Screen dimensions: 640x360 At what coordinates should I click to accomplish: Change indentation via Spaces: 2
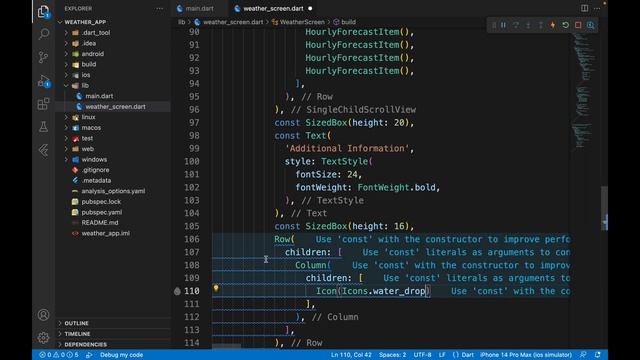(x=392, y=355)
